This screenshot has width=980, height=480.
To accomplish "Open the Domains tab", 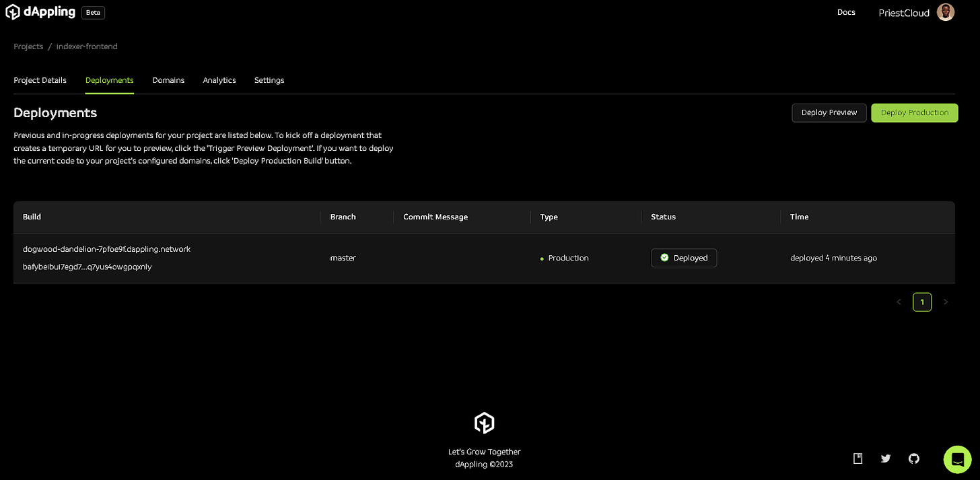I will point(168,80).
